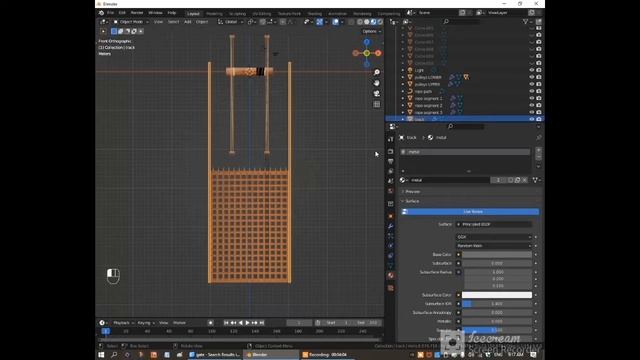
Task: Open the Object Mode dropdown
Action: point(131,22)
